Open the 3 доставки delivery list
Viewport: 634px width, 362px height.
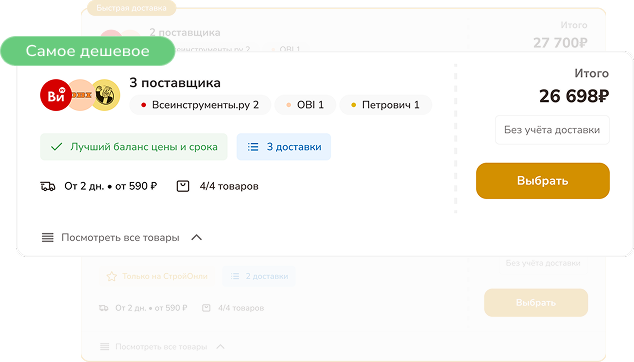click(284, 147)
